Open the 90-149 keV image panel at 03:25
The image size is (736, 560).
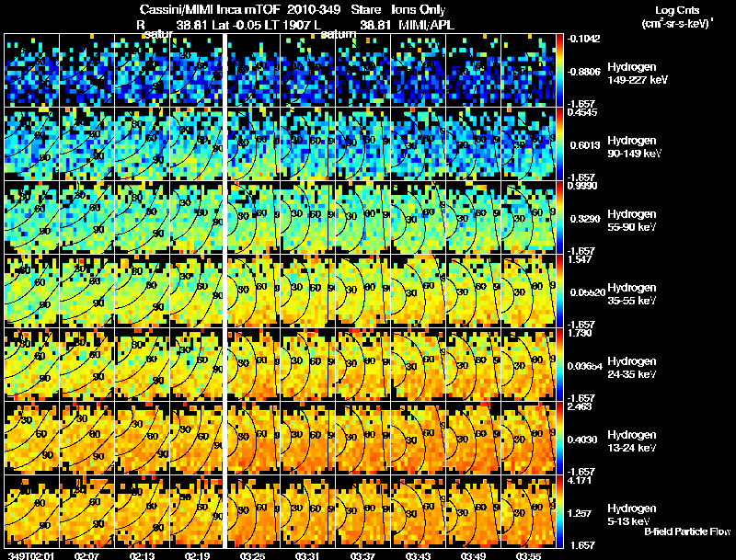254,144
